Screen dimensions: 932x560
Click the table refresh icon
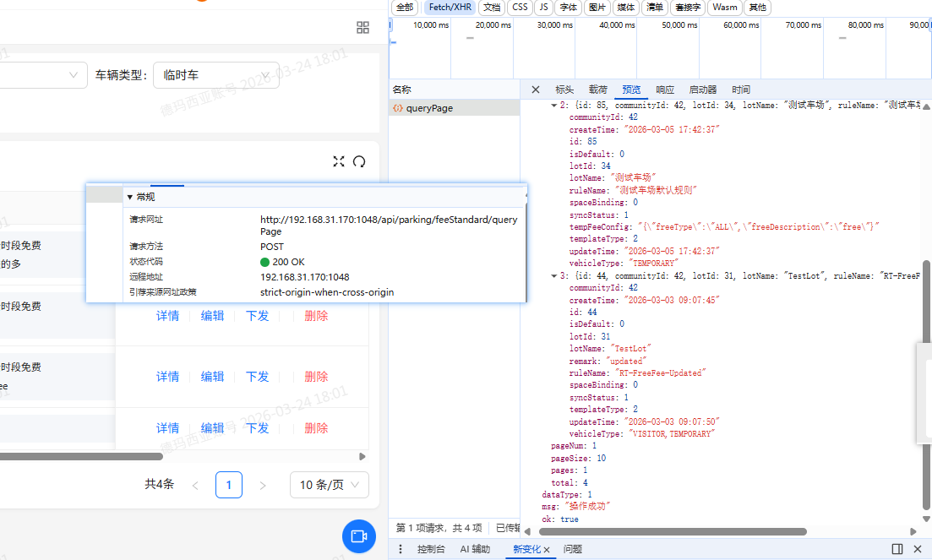point(359,161)
